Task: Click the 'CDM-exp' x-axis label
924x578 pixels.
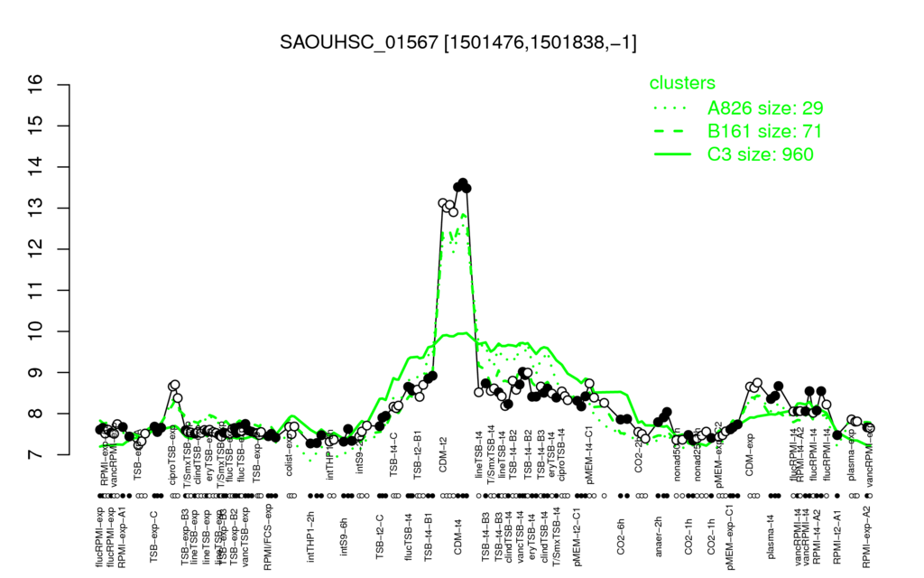Action: coord(750,453)
